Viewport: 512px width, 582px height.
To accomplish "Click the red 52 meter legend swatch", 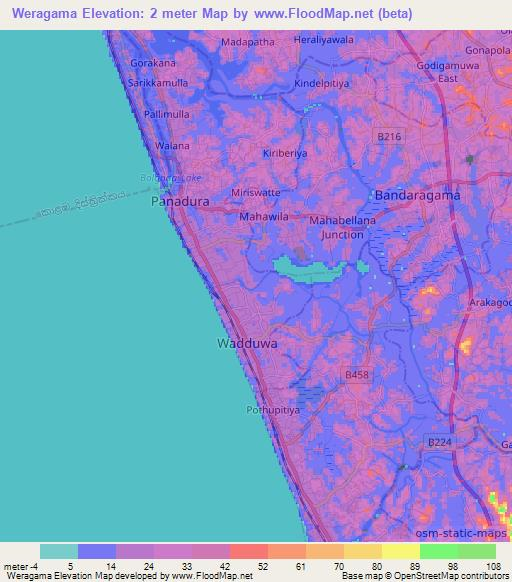I will coord(249,551).
